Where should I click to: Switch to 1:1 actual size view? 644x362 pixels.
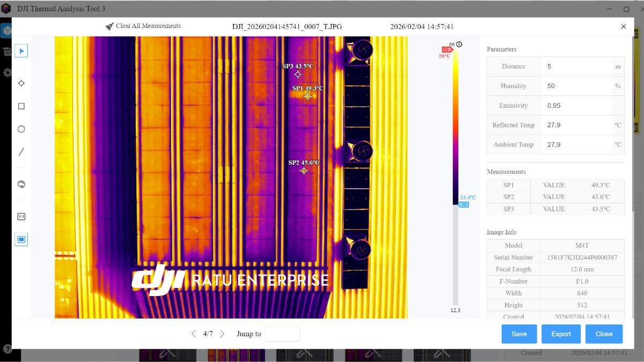pyautogui.click(x=21, y=217)
